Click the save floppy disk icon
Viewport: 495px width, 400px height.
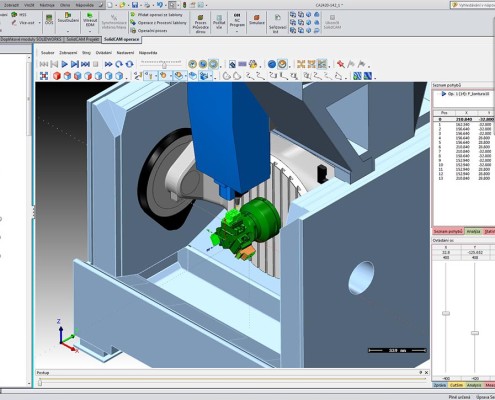[x=135, y=5]
